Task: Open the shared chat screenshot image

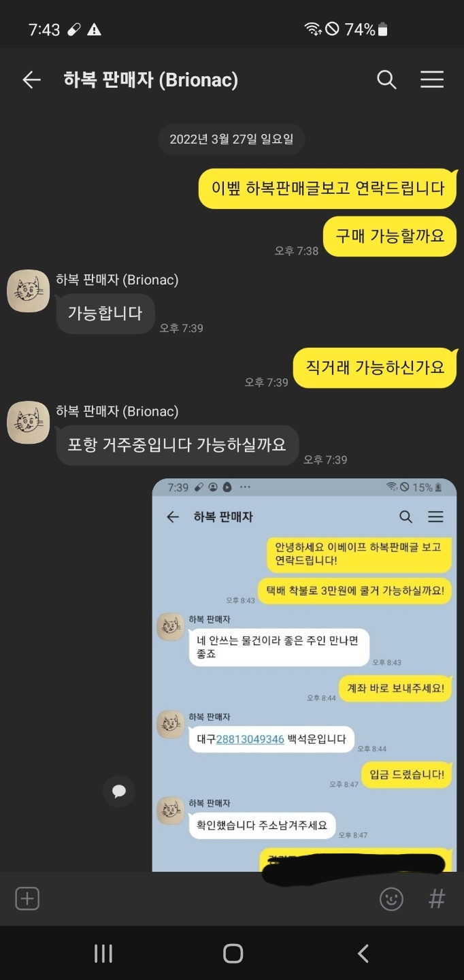Action: point(304,674)
